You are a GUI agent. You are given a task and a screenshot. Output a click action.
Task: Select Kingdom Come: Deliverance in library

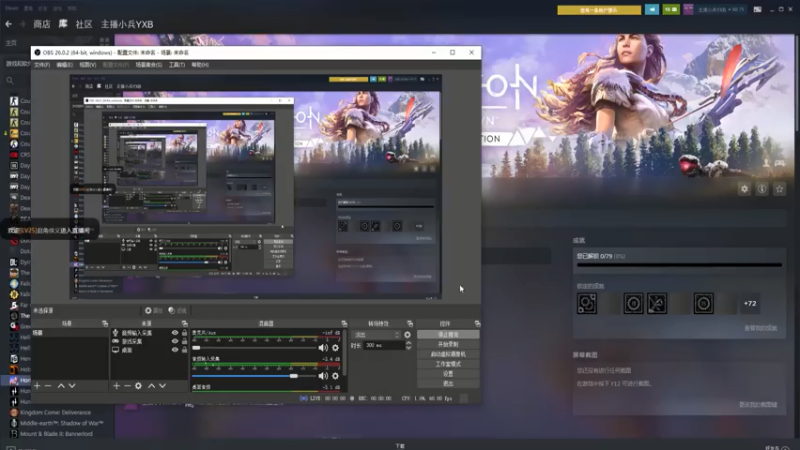(55, 412)
